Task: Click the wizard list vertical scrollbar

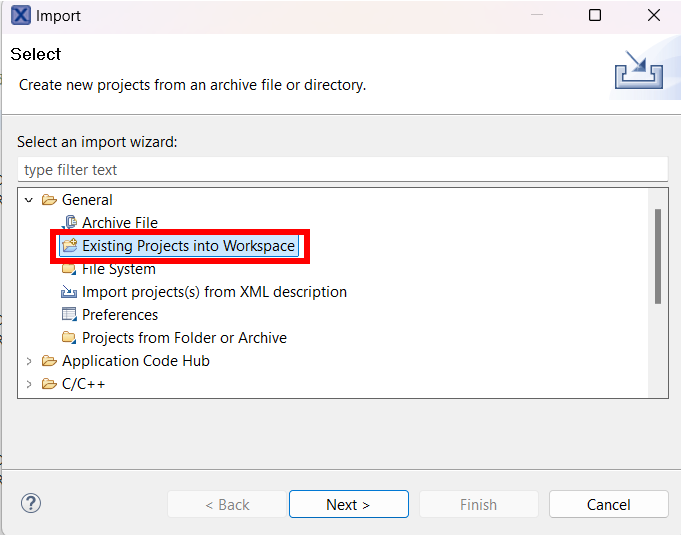Action: pyautogui.click(x=657, y=256)
